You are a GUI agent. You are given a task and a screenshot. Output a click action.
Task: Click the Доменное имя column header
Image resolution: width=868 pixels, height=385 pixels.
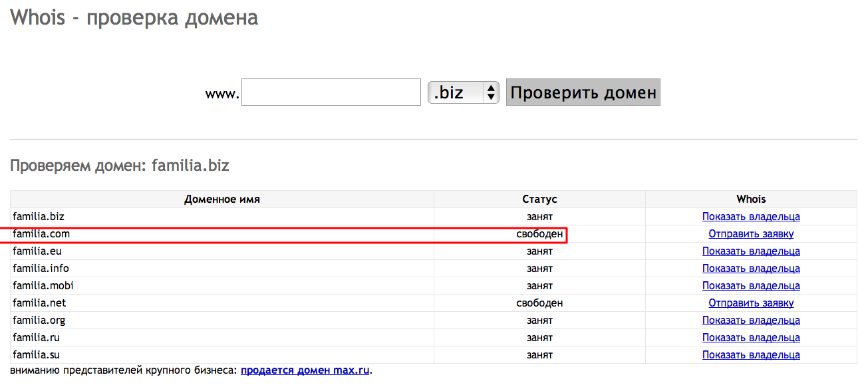(222, 199)
